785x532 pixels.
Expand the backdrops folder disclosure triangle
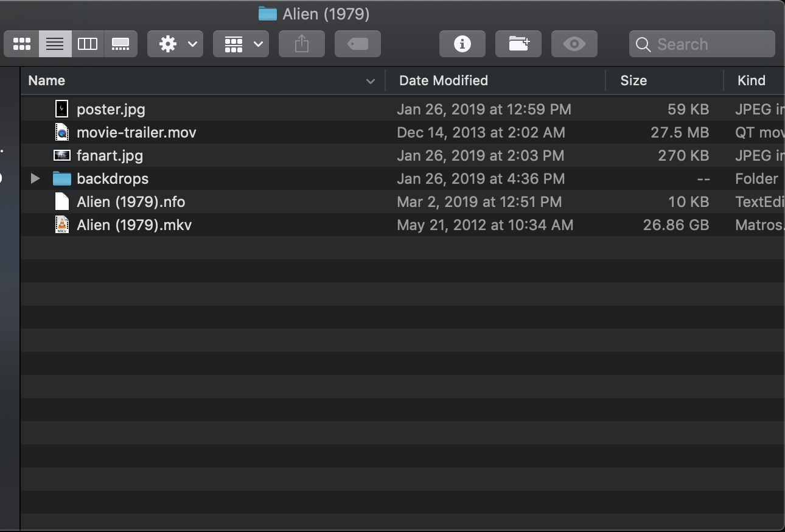pyautogui.click(x=35, y=178)
